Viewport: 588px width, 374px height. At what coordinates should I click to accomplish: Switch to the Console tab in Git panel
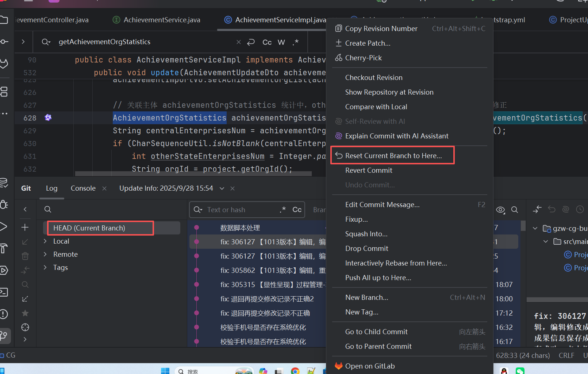[83, 188]
